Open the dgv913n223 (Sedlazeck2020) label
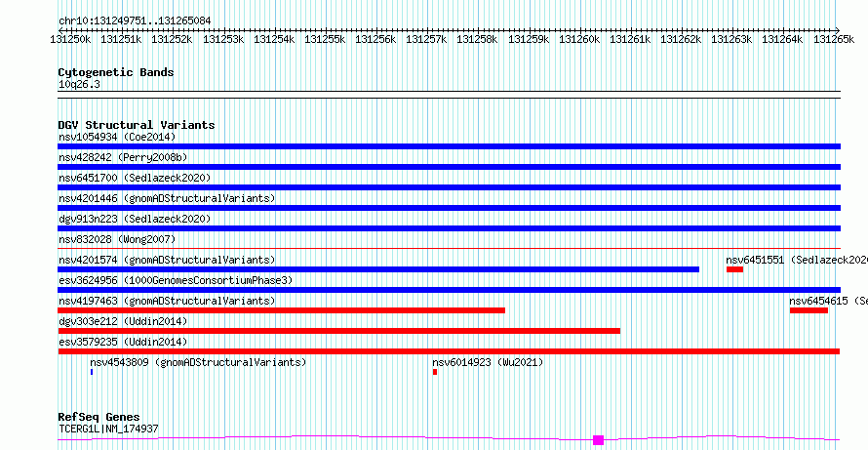868x450 pixels. [x=135, y=219]
